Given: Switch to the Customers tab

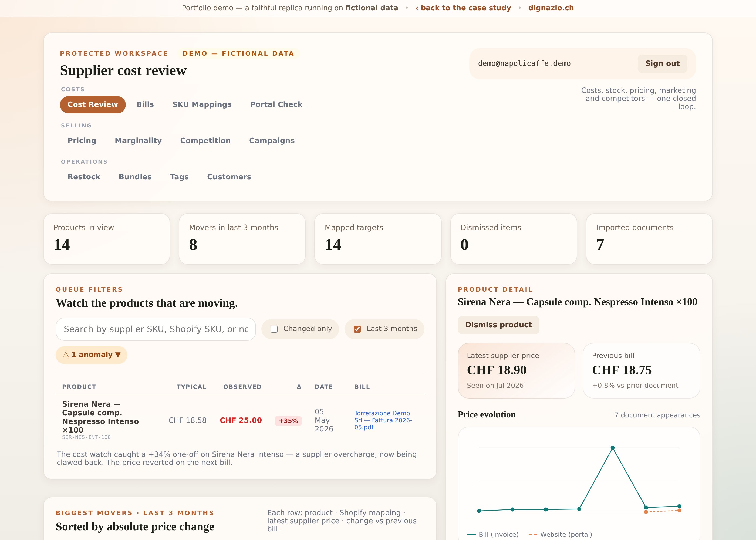Looking at the screenshot, I should [229, 177].
